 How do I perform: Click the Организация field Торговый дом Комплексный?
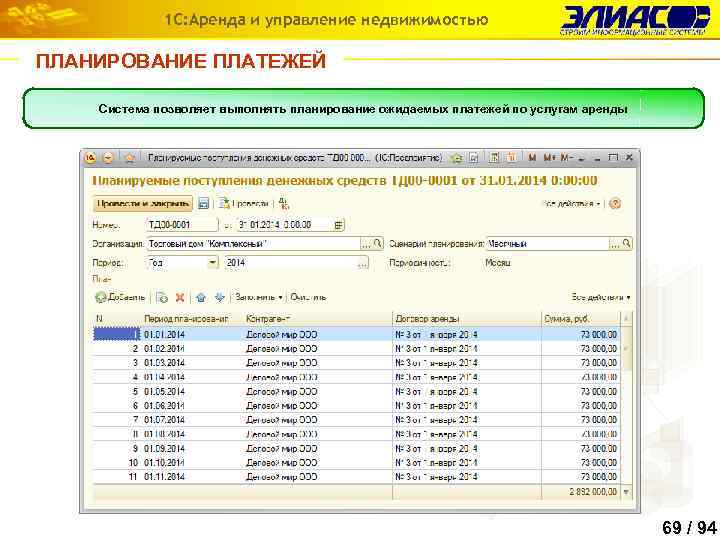click(253, 243)
